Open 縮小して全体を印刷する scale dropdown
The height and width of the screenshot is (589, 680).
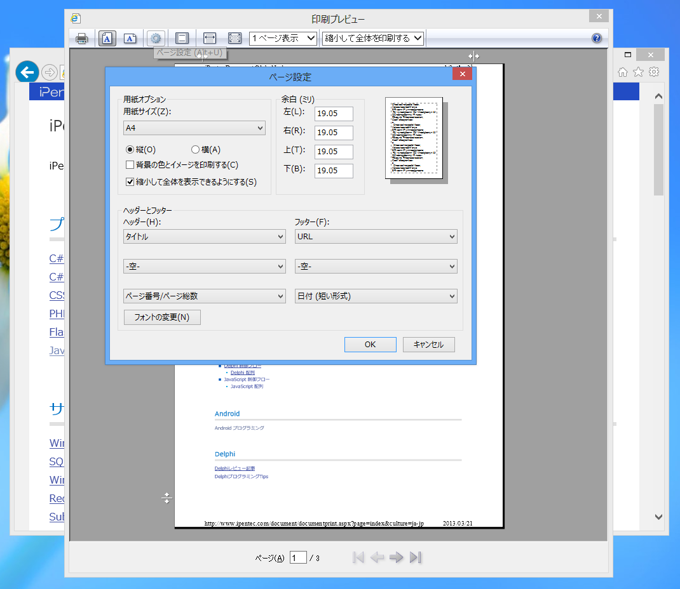(373, 38)
